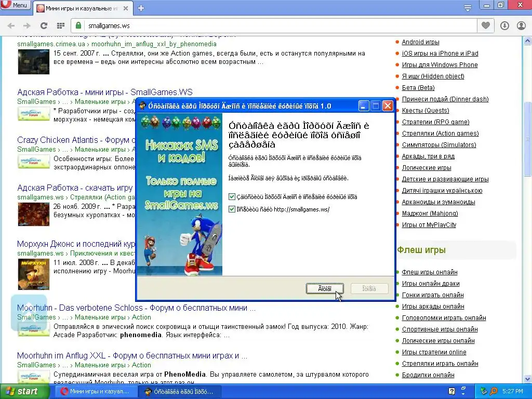
Task: Open Флеш игры онлайн link
Action: tap(430, 272)
